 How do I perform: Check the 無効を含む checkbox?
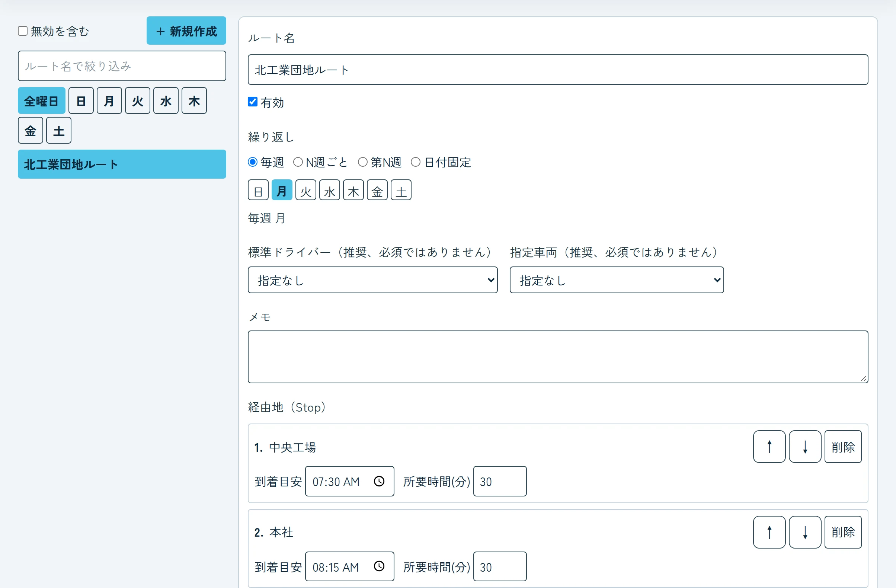pos(23,31)
